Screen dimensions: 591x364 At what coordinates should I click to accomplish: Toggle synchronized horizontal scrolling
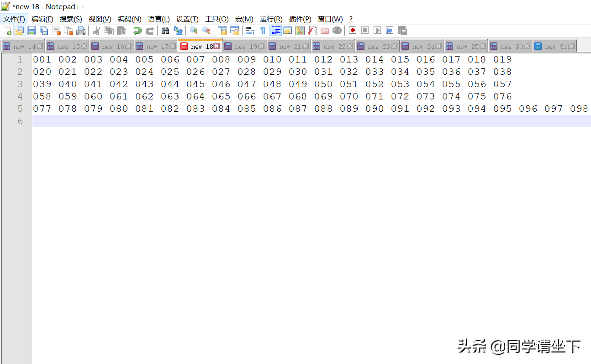[x=234, y=31]
